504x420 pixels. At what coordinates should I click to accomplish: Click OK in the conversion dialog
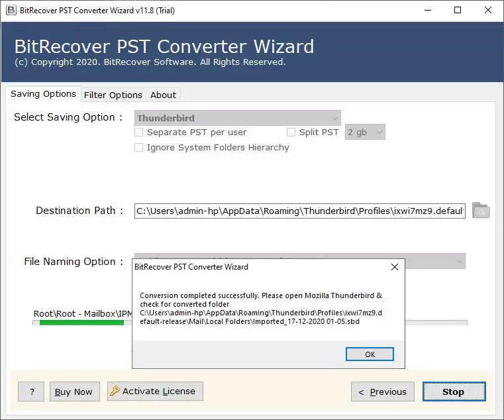point(370,354)
